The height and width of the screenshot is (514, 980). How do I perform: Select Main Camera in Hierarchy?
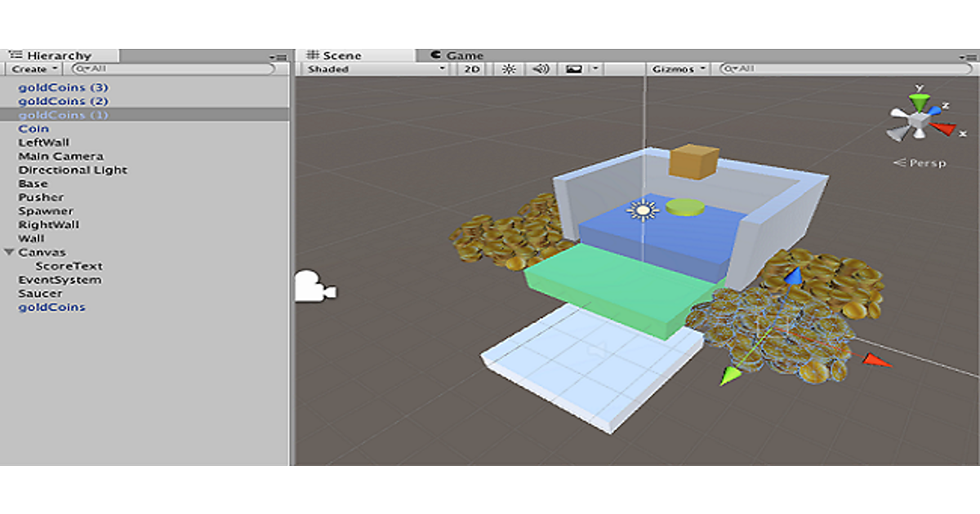point(61,156)
